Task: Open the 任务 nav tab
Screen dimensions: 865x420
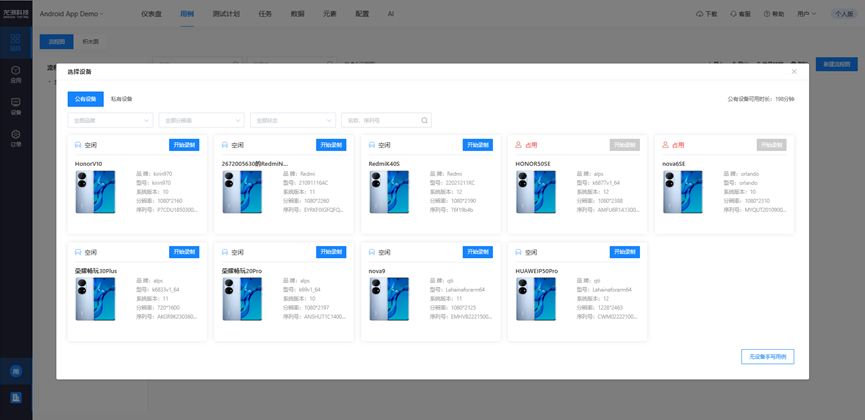Action: tap(265, 14)
